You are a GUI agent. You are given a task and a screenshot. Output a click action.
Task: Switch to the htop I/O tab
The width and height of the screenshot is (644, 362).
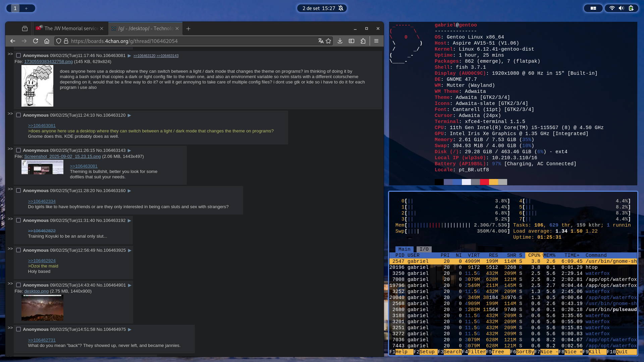(x=424, y=249)
